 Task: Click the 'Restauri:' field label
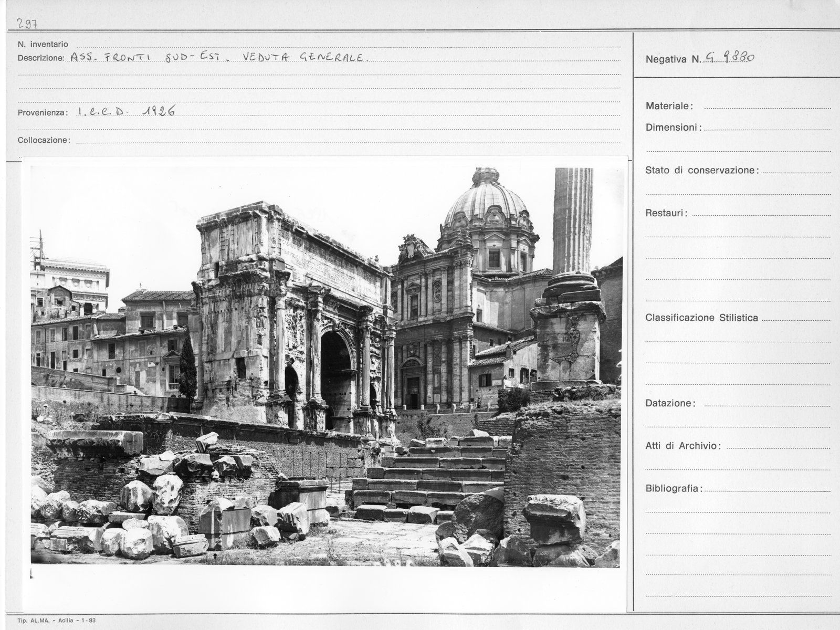tap(667, 213)
